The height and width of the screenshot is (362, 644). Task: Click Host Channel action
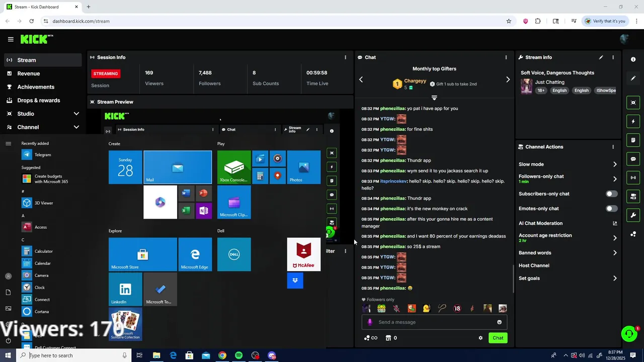(534, 265)
